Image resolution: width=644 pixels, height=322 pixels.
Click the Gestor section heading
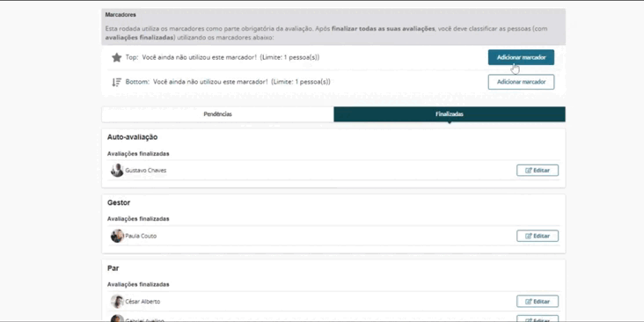click(119, 202)
